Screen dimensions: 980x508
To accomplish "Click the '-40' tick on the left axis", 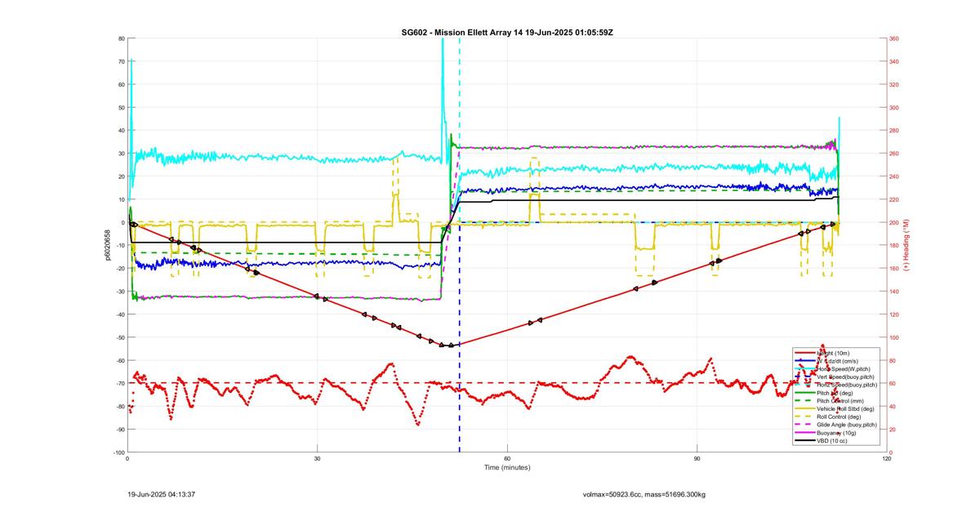I will [120, 314].
